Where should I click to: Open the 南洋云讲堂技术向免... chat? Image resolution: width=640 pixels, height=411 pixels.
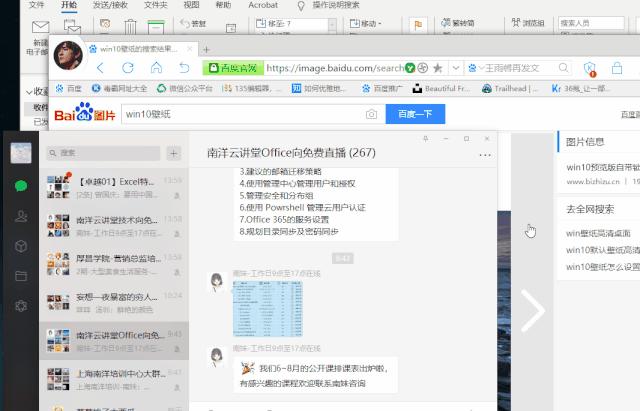[114, 226]
